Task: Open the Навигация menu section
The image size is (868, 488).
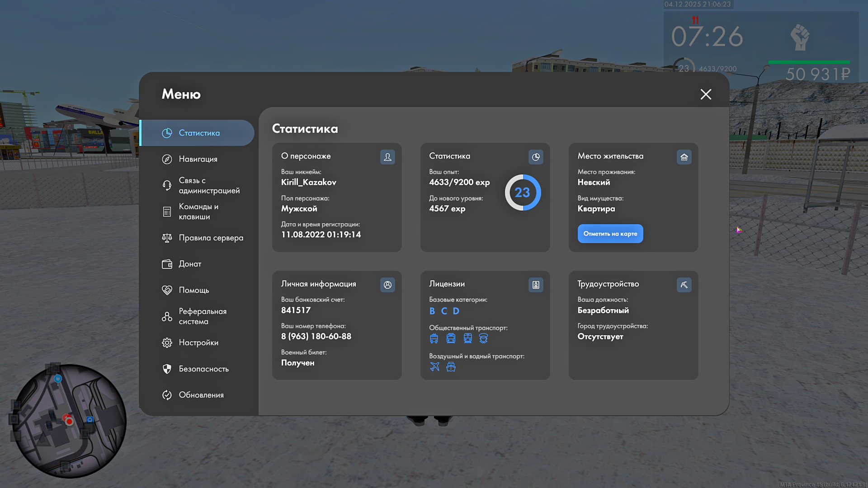Action: (198, 159)
